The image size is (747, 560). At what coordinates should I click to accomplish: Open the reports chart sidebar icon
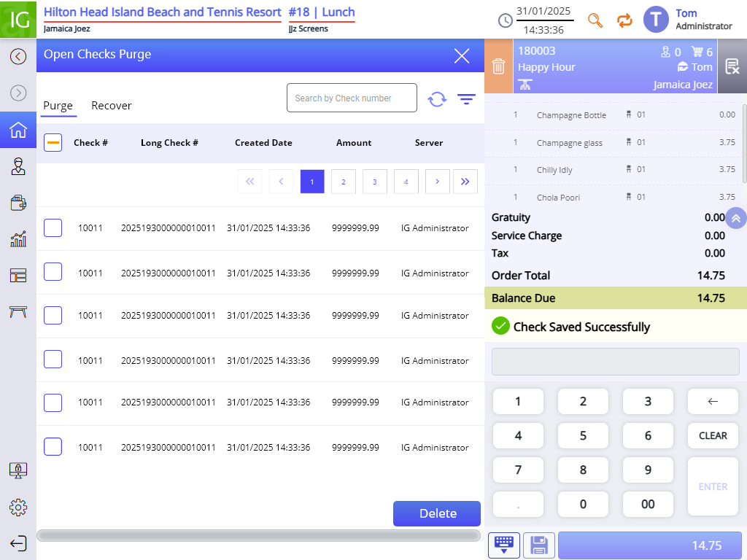click(x=18, y=239)
